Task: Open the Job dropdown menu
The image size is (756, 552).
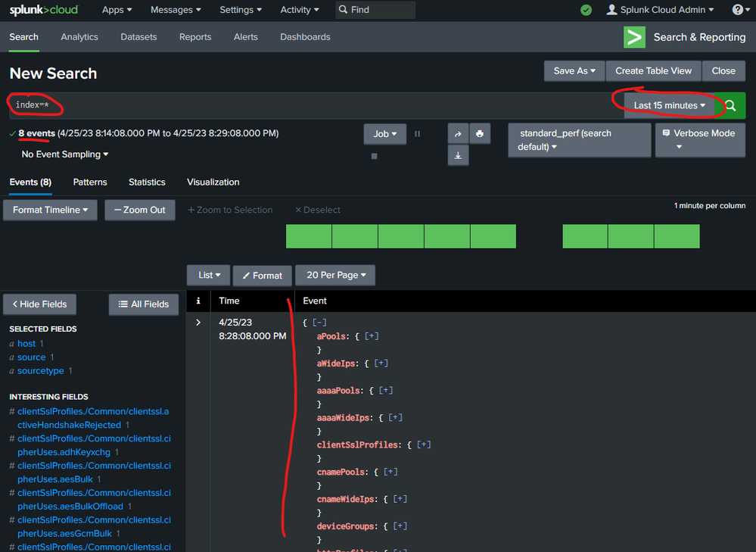Action: tap(384, 134)
